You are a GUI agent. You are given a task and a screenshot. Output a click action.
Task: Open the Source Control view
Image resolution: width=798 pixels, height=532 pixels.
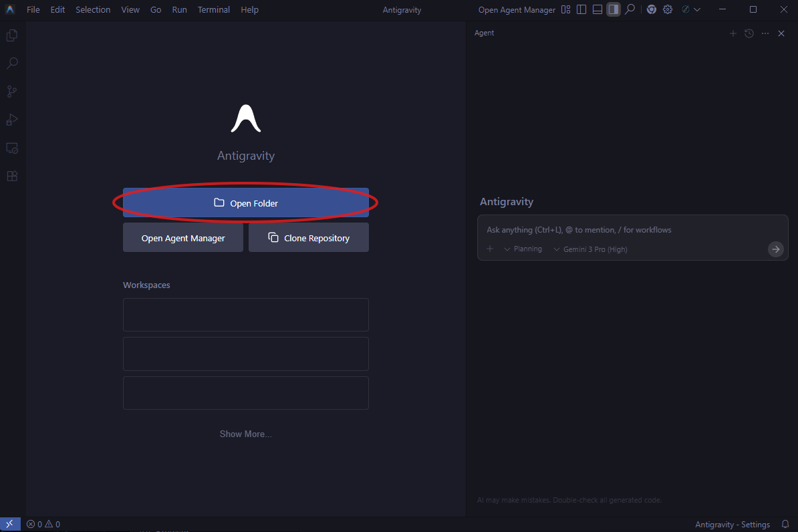point(12,92)
